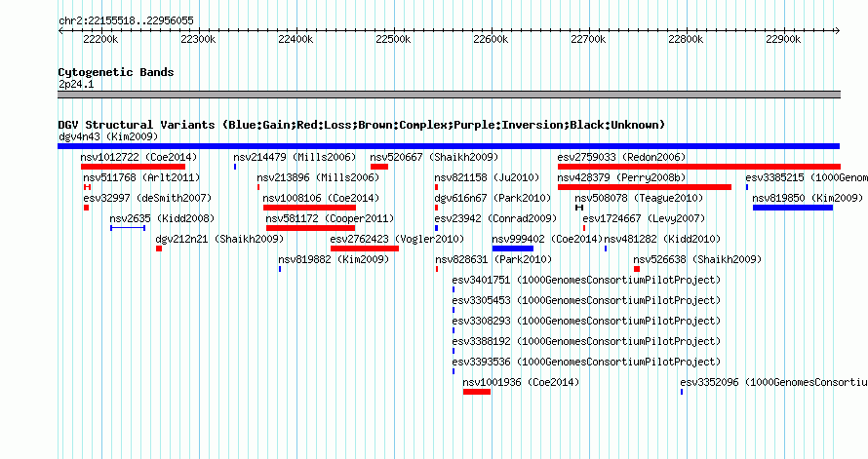Click the 22500k ruler tick label

coord(393,39)
